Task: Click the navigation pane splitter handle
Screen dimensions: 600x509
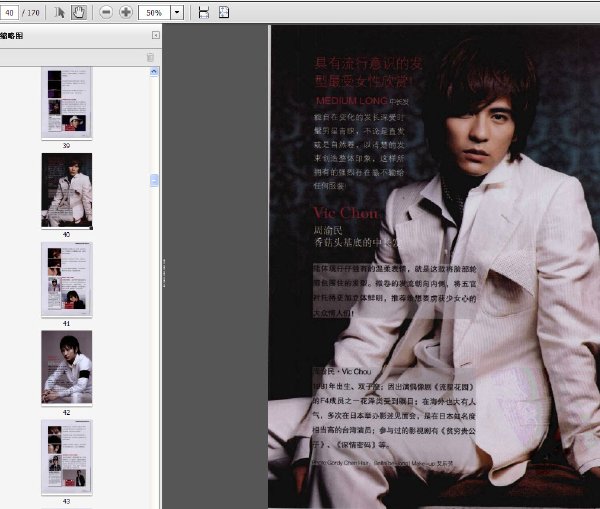Action: 164,272
